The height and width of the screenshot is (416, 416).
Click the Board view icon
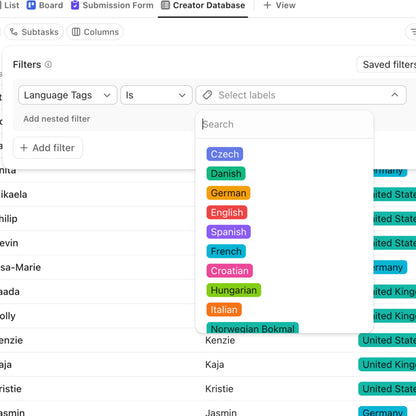click(x=31, y=5)
